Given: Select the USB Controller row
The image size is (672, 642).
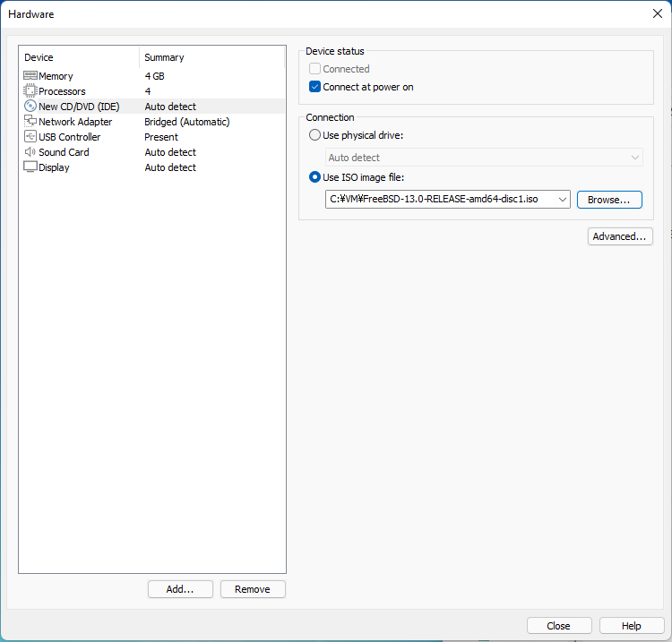Looking at the screenshot, I should click(153, 137).
